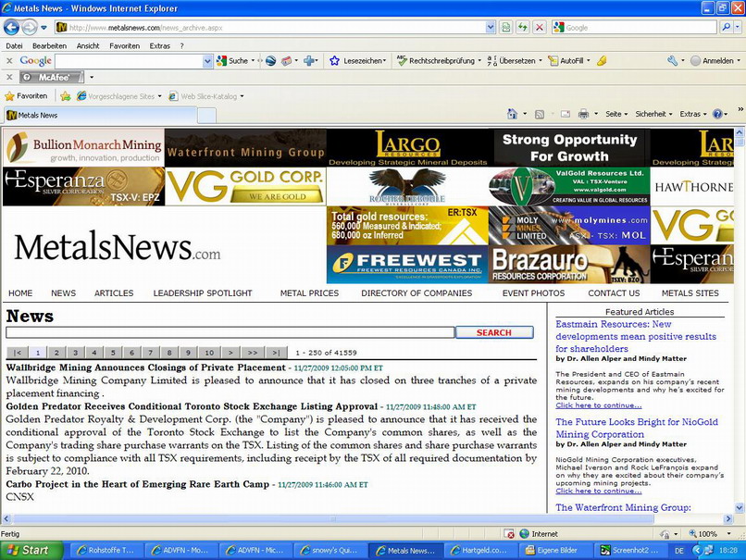Jump to last page of news results

point(276,353)
